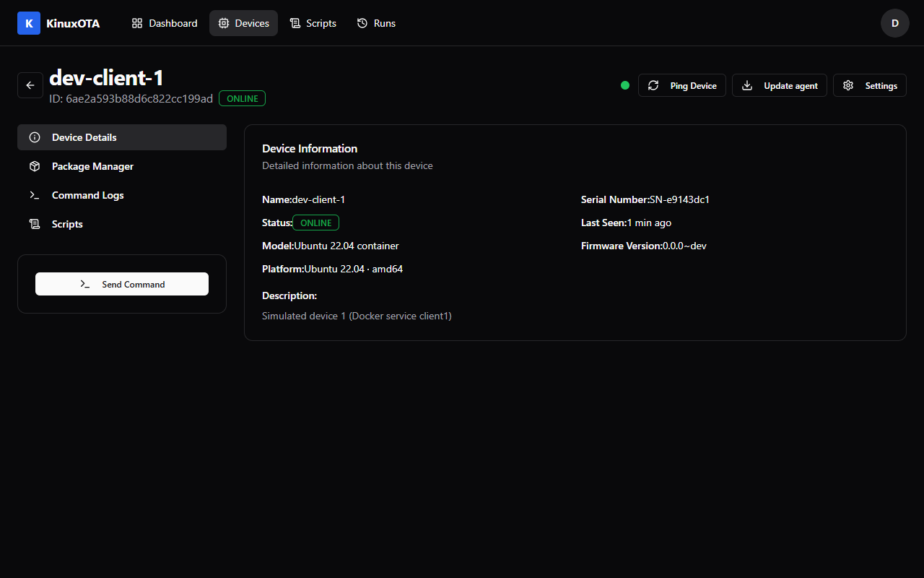Select Device Details in sidebar
Screen dimensions: 924x578
pyautogui.click(x=122, y=137)
